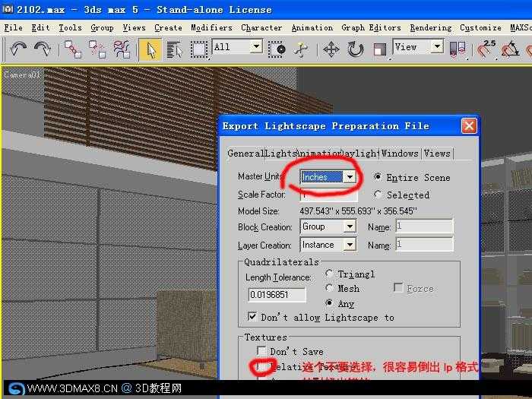Open the Views menu
The height and width of the screenshot is (399, 532).
pyautogui.click(x=134, y=28)
